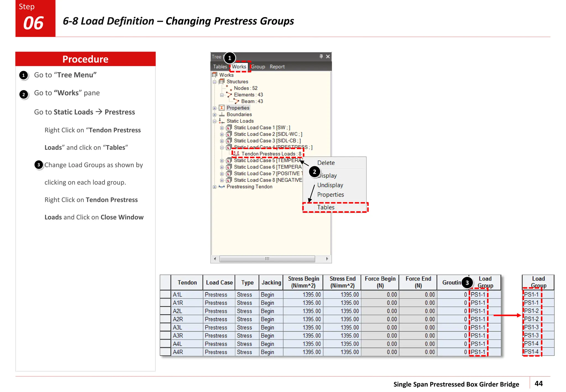Expand Static Load Case 2 SIDL-WC
The height and width of the screenshot is (392, 566).
pyautogui.click(x=222, y=134)
